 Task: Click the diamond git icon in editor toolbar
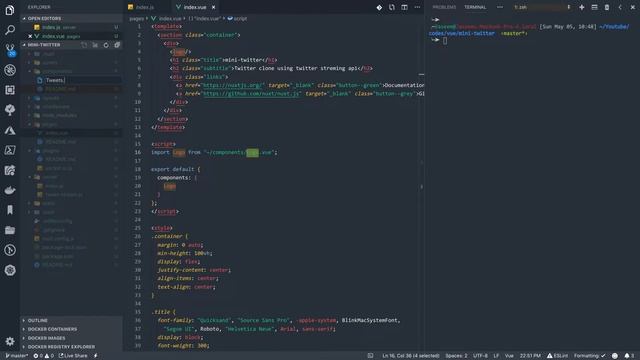pos(379,7)
